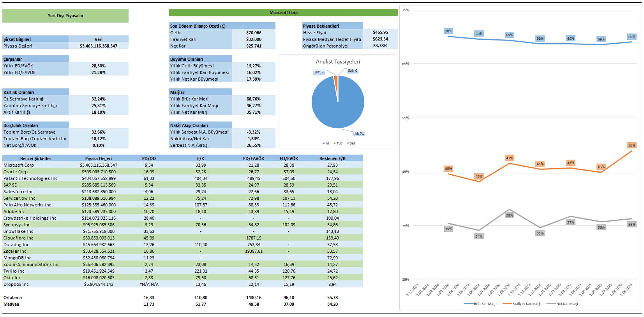This screenshot has width=644, height=317.
Task: Click the 'Al; 71' pie data label
Action: point(359,134)
